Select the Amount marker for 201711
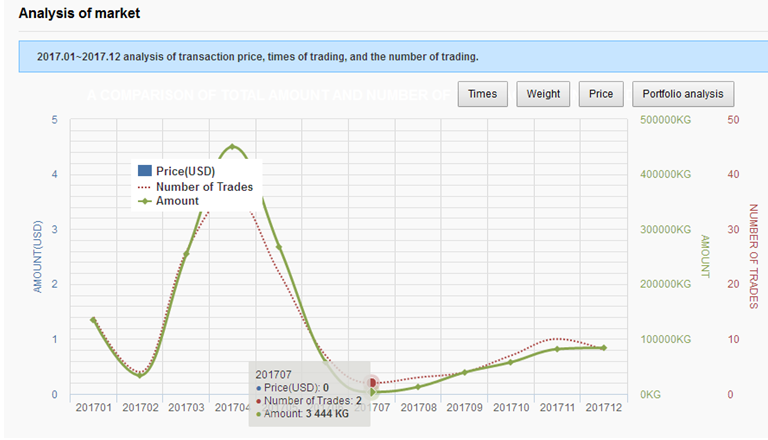 (557, 349)
